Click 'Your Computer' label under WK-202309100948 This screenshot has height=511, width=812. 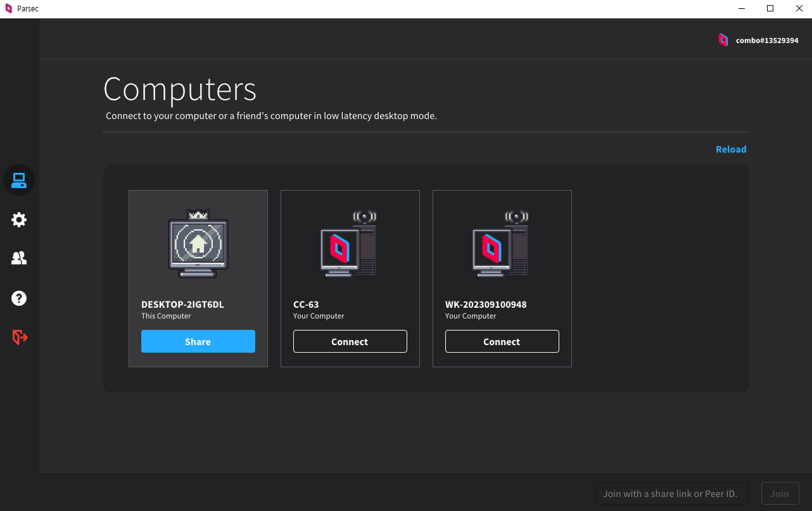coord(471,316)
